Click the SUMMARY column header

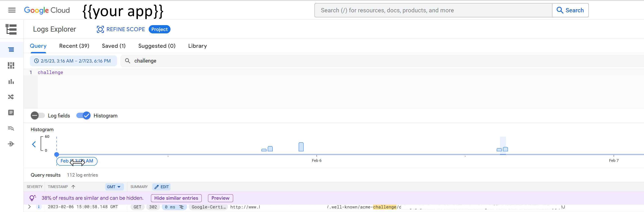pos(139,187)
